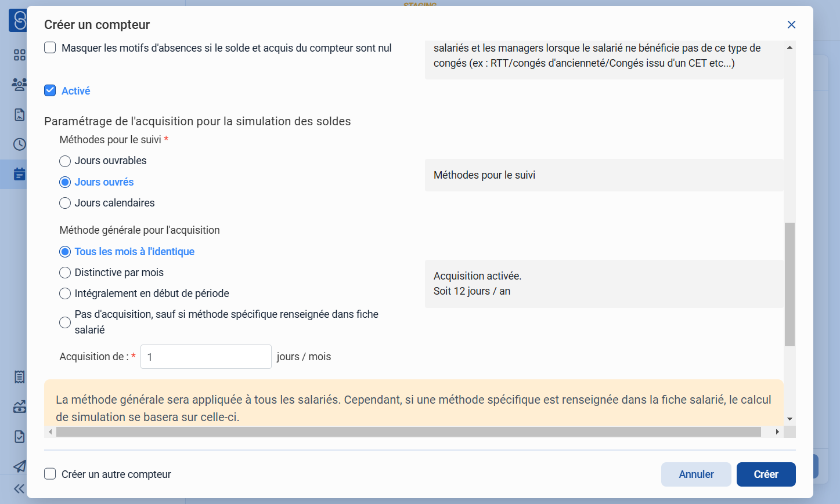Open the calendar absences icon in sidebar
Viewport: 840px width, 504px height.
[x=19, y=174]
